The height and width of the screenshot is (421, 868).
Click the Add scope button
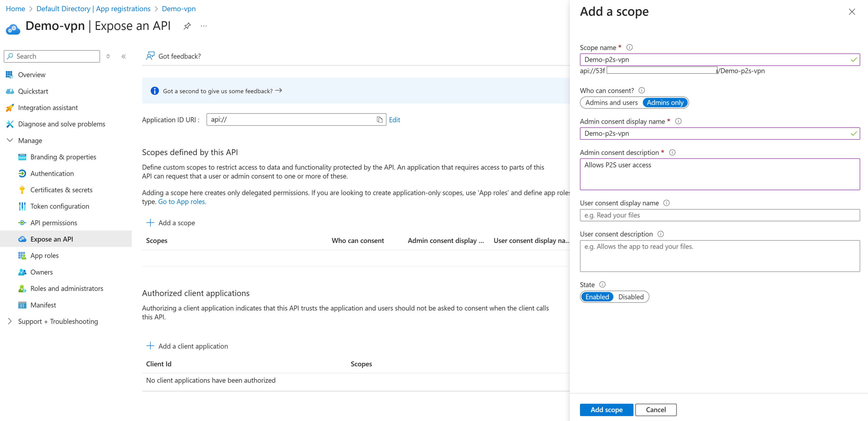click(606, 410)
